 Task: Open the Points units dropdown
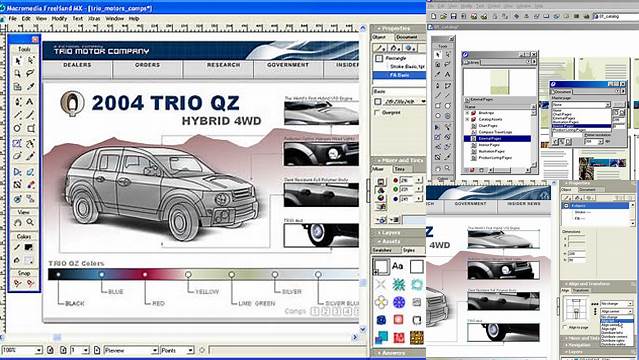(x=177, y=350)
